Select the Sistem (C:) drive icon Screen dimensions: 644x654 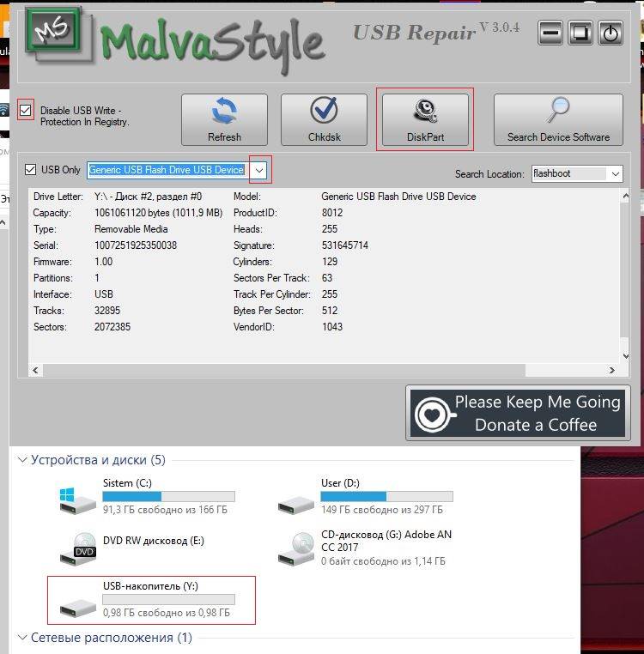point(78,500)
